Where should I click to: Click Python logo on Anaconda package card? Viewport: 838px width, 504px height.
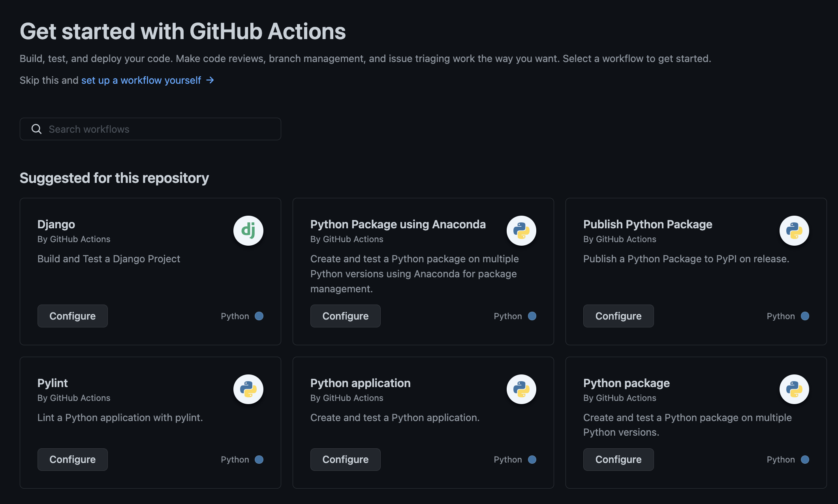click(521, 231)
